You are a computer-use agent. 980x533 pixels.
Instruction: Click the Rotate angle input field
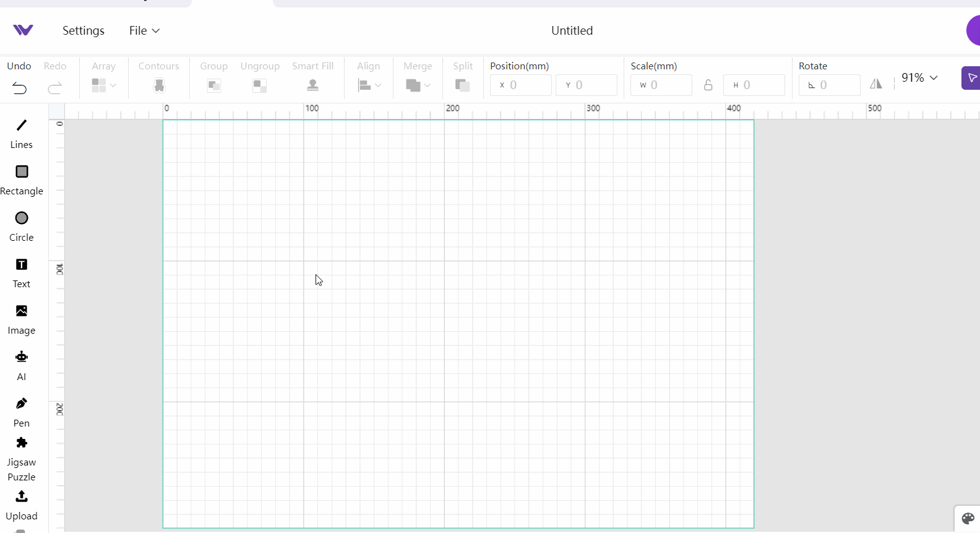click(x=830, y=85)
